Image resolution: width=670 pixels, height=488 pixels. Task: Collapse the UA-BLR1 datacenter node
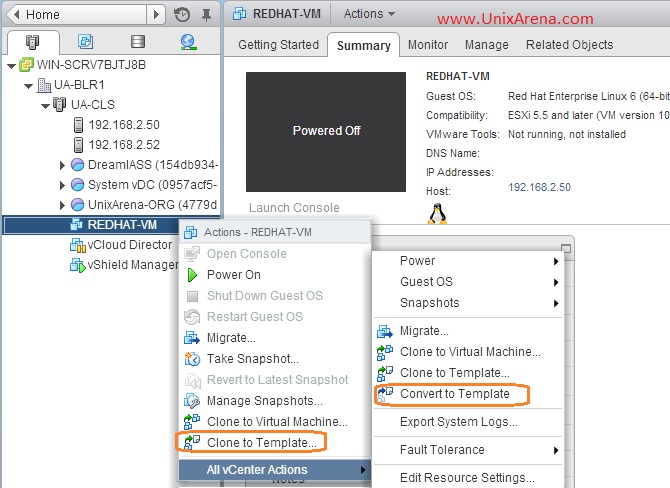[29, 86]
